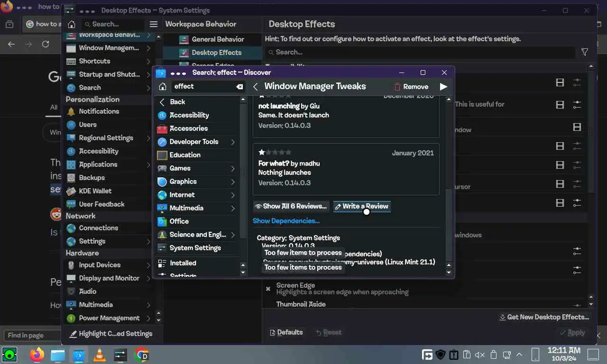Screen dimensions: 607x364
Task: Click Get New Desktop Effects
Action: (x=544, y=317)
